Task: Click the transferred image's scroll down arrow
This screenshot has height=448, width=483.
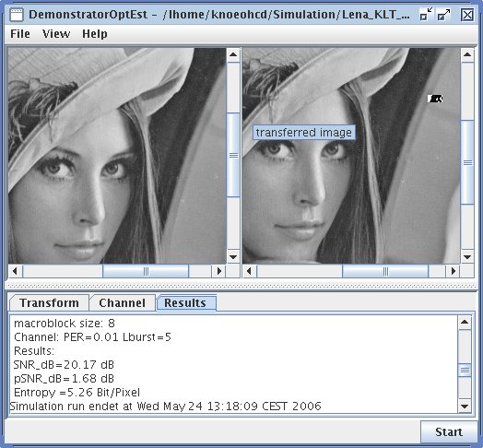Action: click(467, 256)
